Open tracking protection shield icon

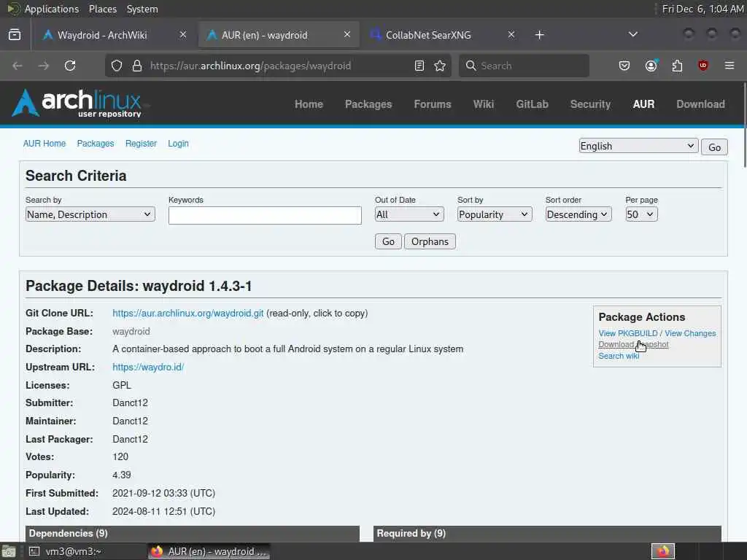[117, 66]
